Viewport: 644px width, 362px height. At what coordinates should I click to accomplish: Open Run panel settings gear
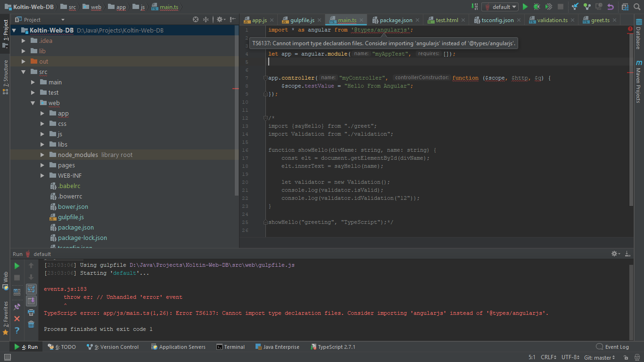(x=616, y=254)
